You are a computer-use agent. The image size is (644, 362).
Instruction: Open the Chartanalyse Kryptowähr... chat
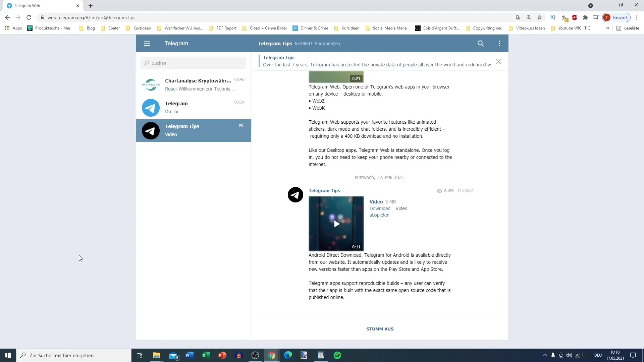coord(194,85)
